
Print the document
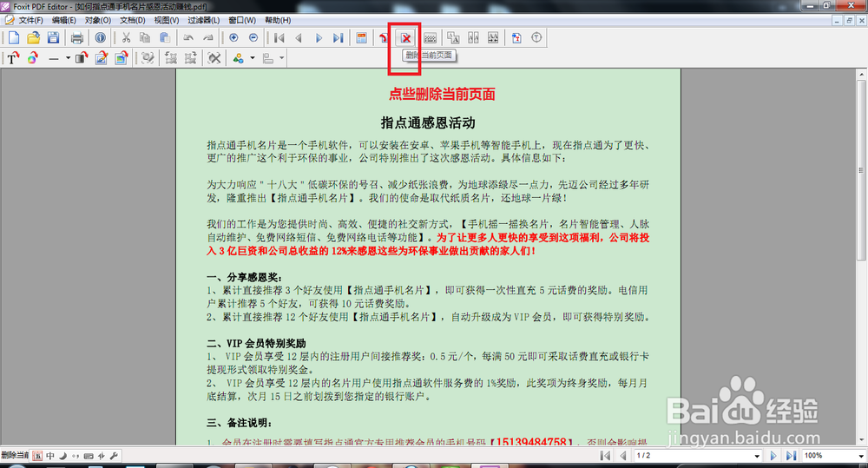tap(77, 37)
